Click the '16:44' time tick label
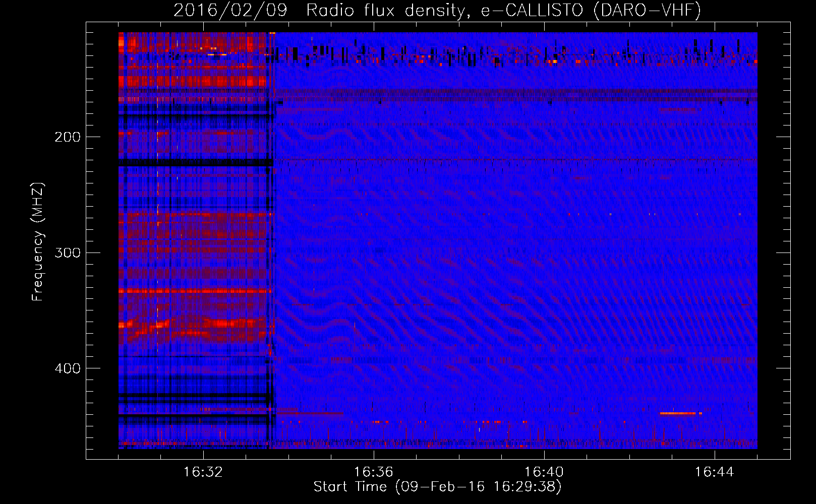The image size is (816, 504). click(714, 472)
